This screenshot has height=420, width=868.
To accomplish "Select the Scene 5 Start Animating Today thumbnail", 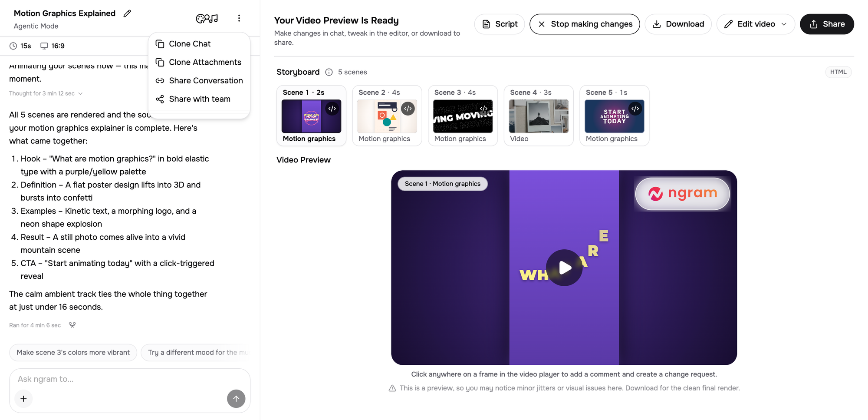I will [x=614, y=116].
